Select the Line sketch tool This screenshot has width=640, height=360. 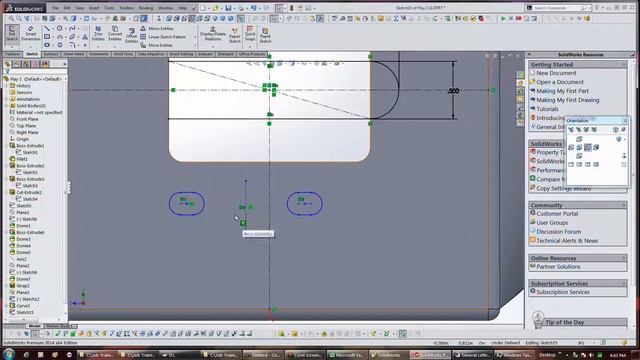coord(47,29)
